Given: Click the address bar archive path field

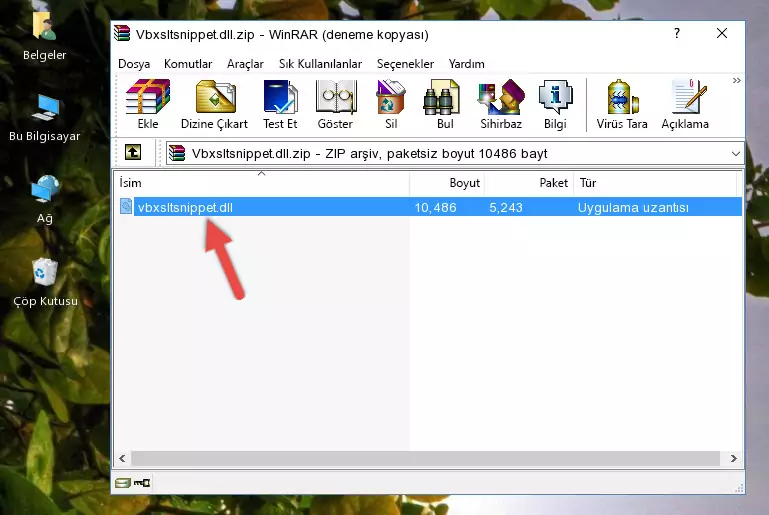Looking at the screenshot, I should click(455, 154).
